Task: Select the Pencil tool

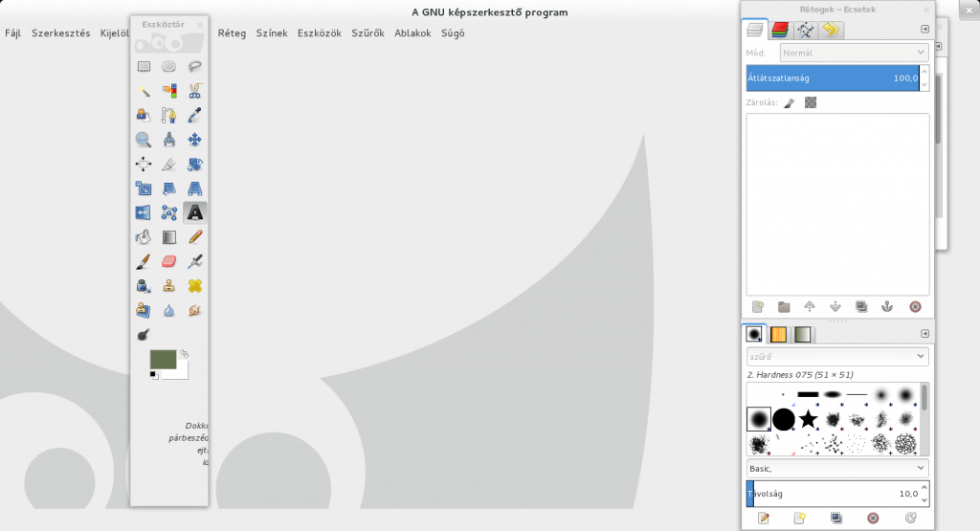Action: click(194, 236)
